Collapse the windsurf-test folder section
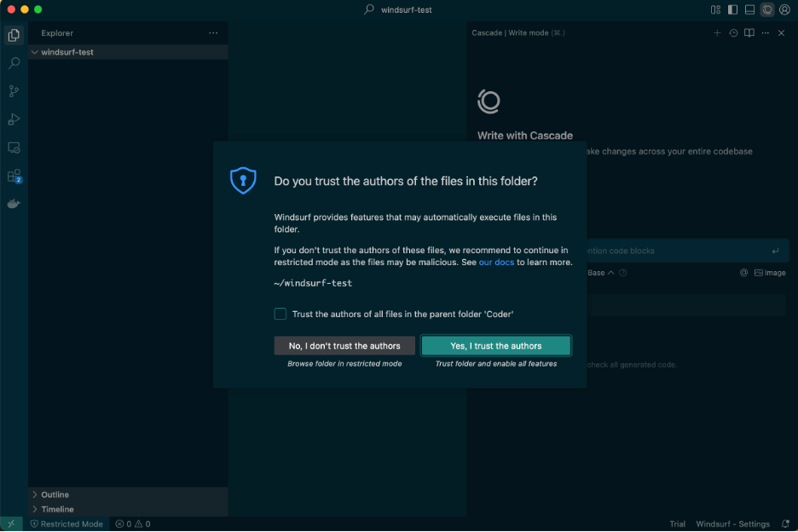This screenshot has width=798, height=532. click(128, 52)
